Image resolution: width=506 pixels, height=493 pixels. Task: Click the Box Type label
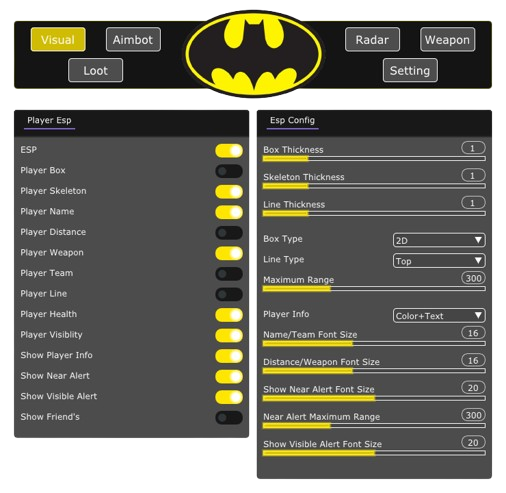pos(283,239)
